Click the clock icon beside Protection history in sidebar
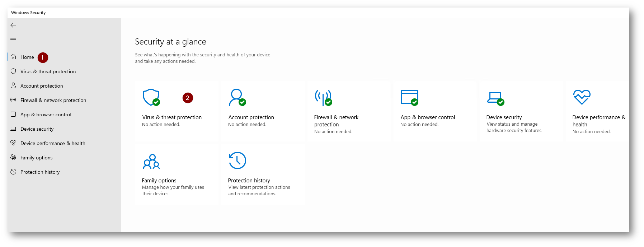 point(13,172)
